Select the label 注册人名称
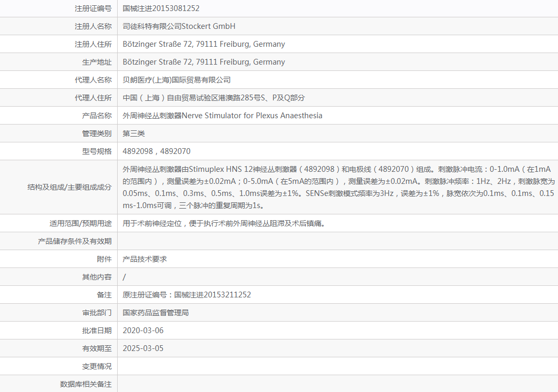This screenshot has height=392, width=558. coord(93,26)
